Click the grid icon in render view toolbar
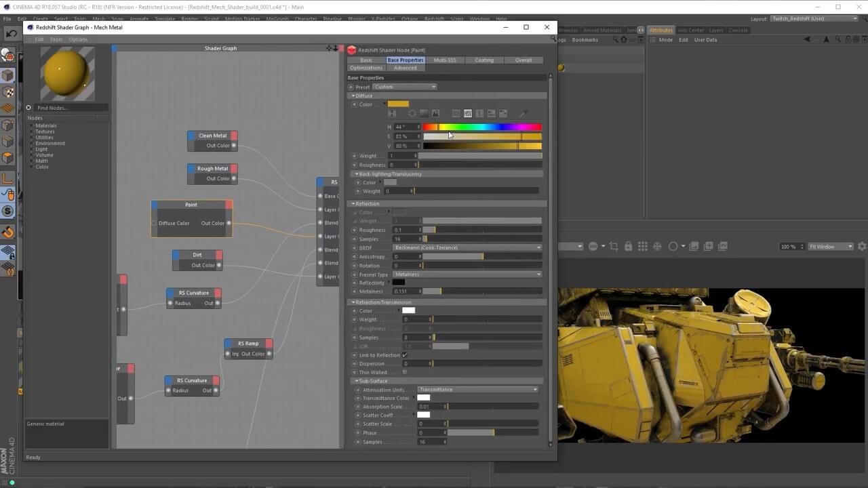 643,246
